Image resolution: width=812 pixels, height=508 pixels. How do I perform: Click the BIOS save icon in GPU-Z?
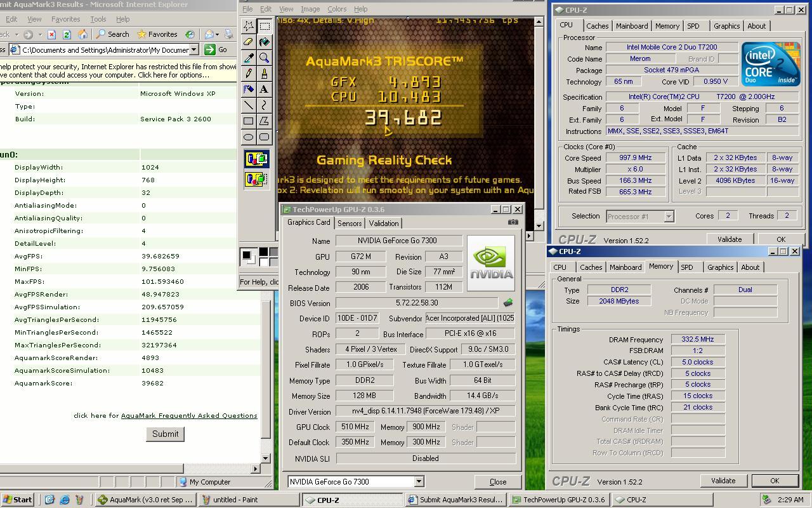click(507, 303)
